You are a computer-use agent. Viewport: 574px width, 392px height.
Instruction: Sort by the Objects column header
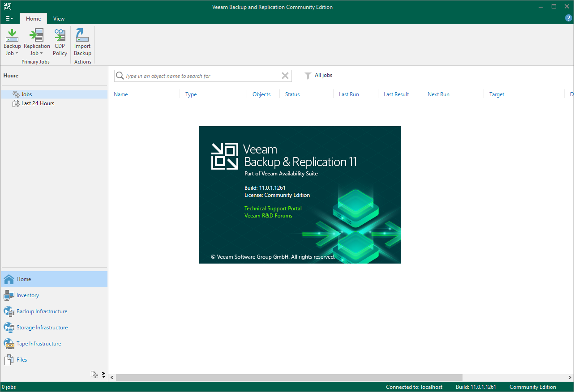point(261,94)
